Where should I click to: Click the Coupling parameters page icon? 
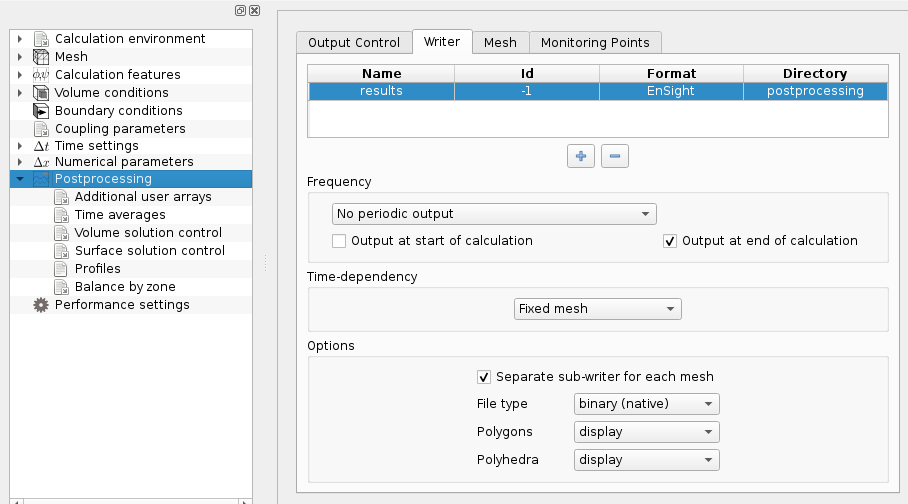click(41, 129)
